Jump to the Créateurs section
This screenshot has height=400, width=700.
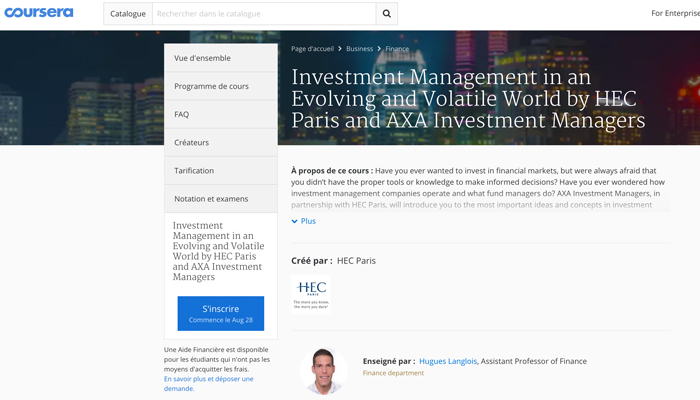221,142
